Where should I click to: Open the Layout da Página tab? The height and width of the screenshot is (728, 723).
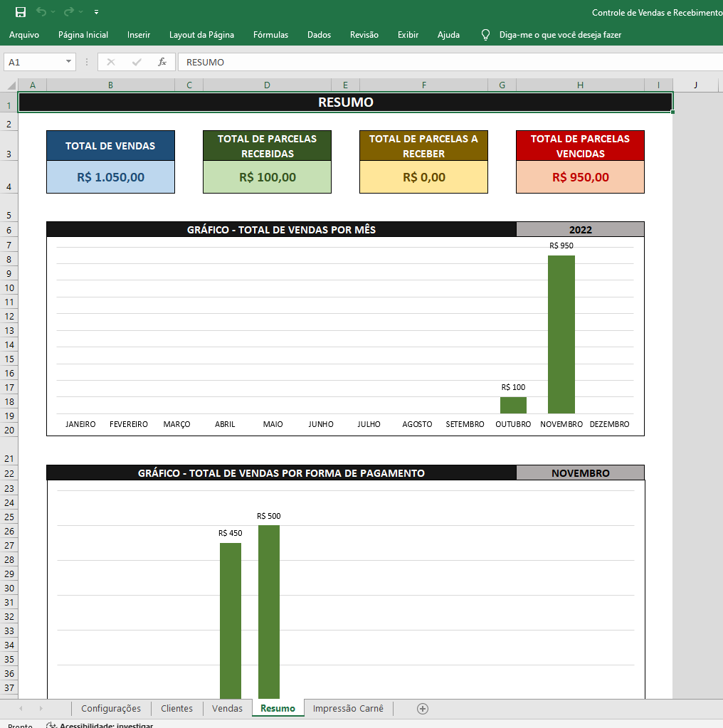point(201,34)
